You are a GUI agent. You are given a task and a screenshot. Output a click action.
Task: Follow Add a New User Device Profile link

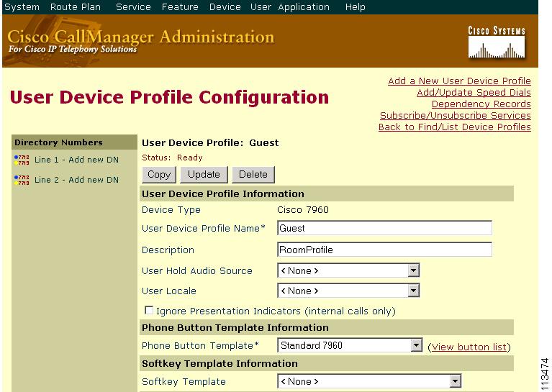tap(459, 81)
